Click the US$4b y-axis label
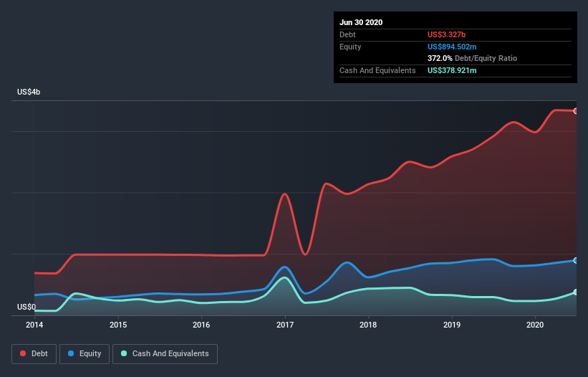This screenshot has height=377, width=588. coord(29,92)
